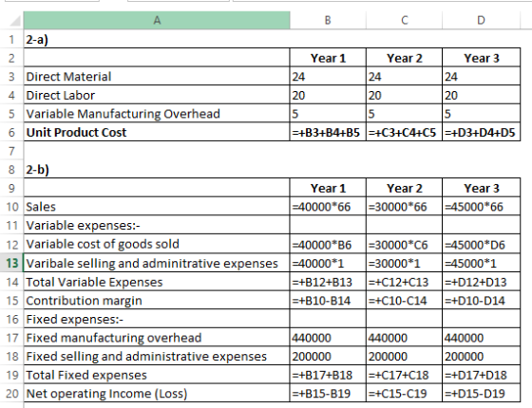Select cell =45000*D6
Screen dimensions: 532x408
[481, 244]
